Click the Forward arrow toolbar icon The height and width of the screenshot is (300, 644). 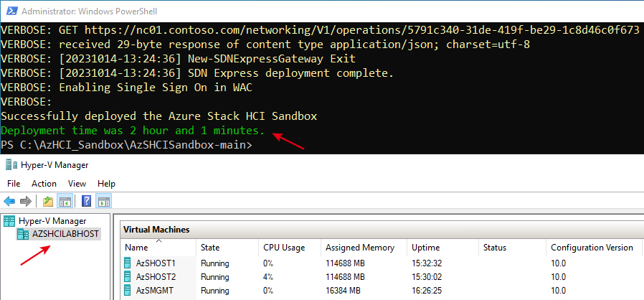26,202
